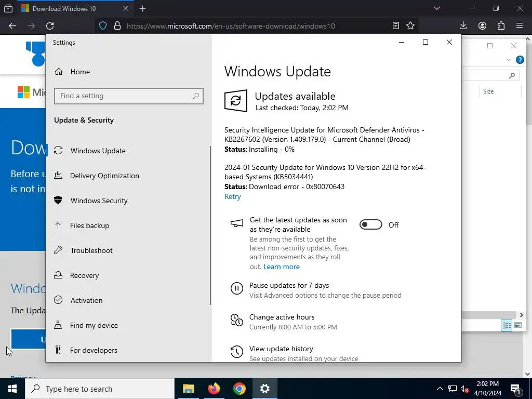532x399 pixels.
Task: Open Firefox hamburger application menu
Action: tap(520, 26)
